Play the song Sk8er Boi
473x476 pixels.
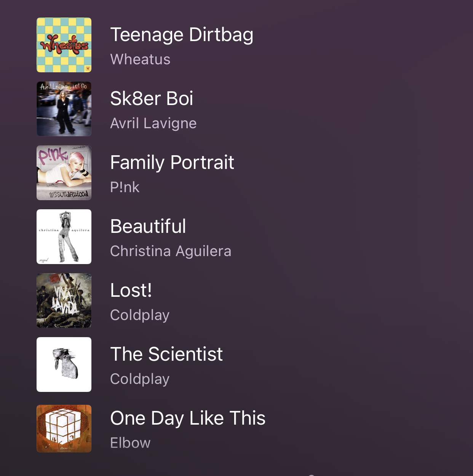(152, 99)
